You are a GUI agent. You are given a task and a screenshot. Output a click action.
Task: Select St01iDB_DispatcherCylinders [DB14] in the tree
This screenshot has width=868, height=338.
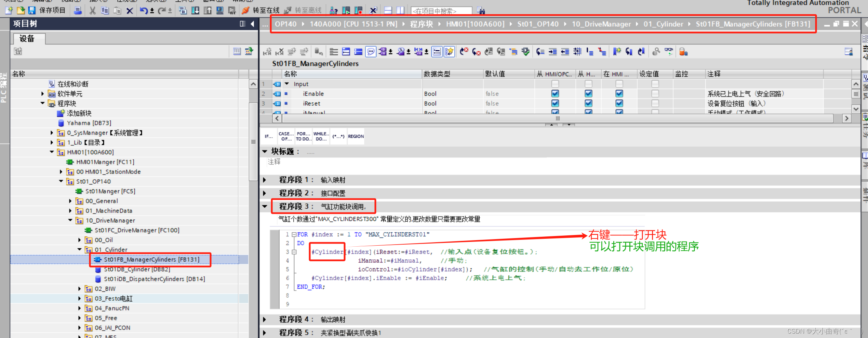(154, 279)
